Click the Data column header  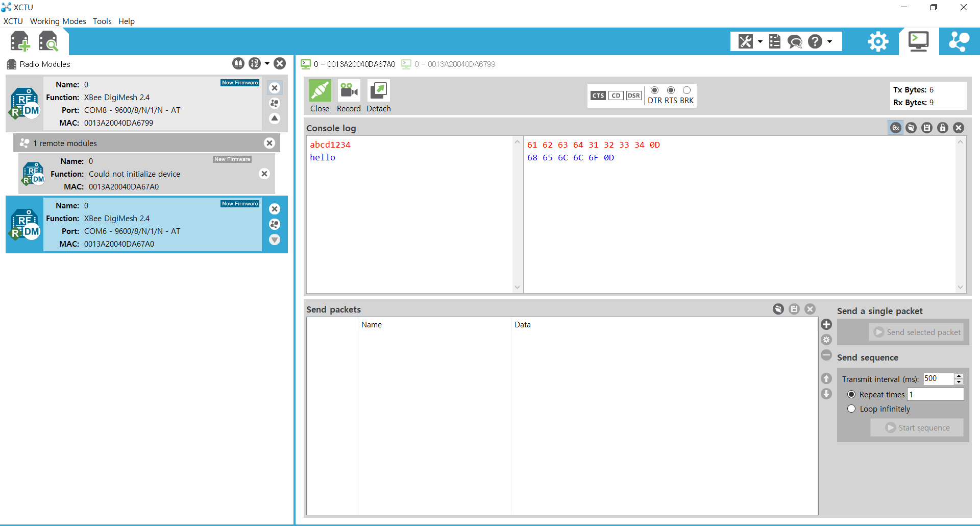665,325
